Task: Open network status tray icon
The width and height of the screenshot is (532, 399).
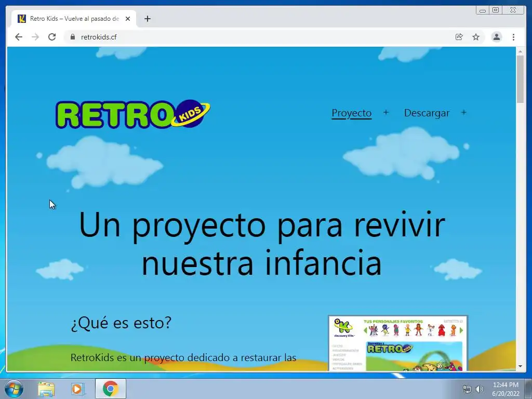Action: pos(467,389)
